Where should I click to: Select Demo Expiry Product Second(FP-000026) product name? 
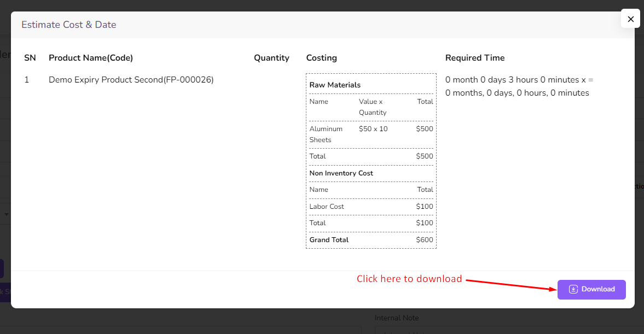[x=131, y=80]
